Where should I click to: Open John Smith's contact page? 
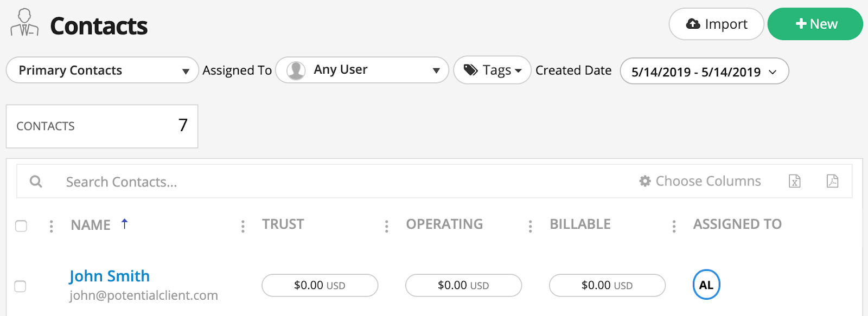[109, 276]
